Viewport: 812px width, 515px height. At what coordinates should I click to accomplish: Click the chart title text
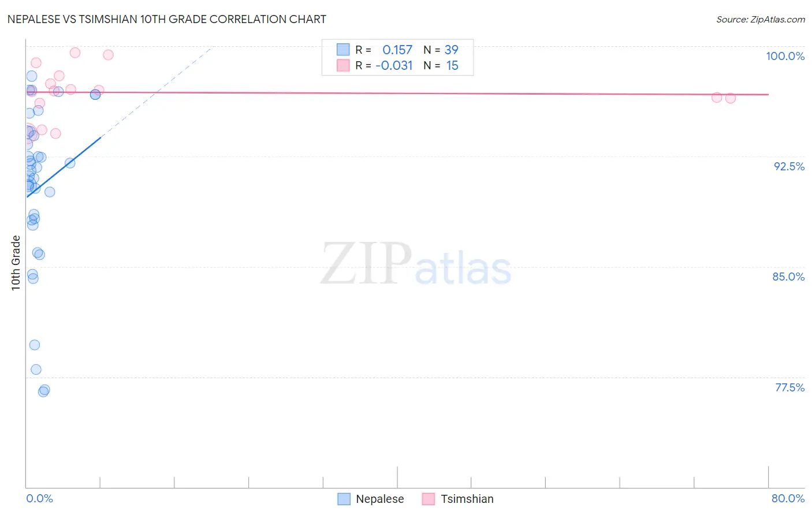tap(167, 20)
